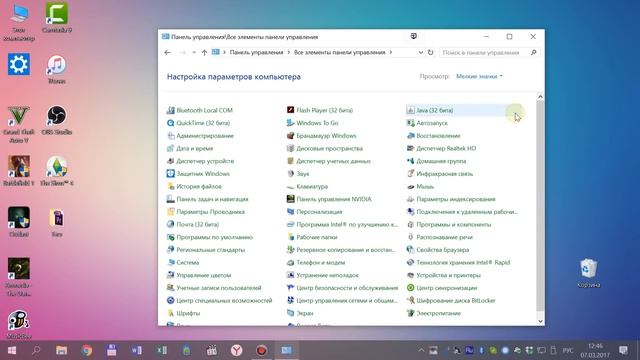This screenshot has height=360, width=640.
Task: Open the Программы и компоненты link
Action: [453, 224]
